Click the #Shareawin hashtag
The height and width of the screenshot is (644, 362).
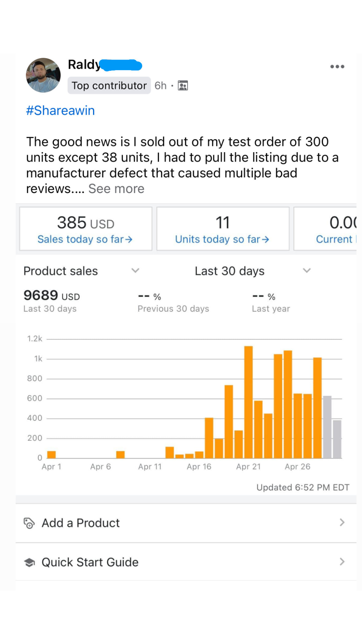[60, 111]
